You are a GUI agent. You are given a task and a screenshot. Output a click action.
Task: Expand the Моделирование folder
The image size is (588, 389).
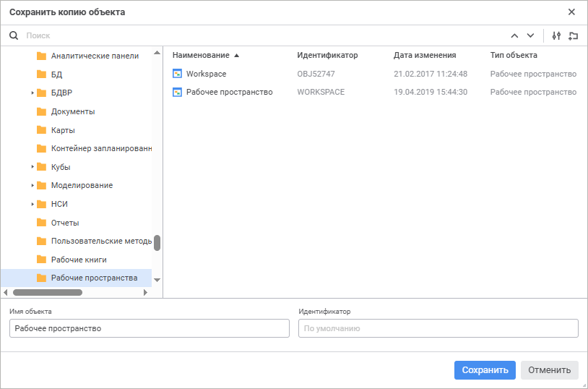tap(33, 186)
